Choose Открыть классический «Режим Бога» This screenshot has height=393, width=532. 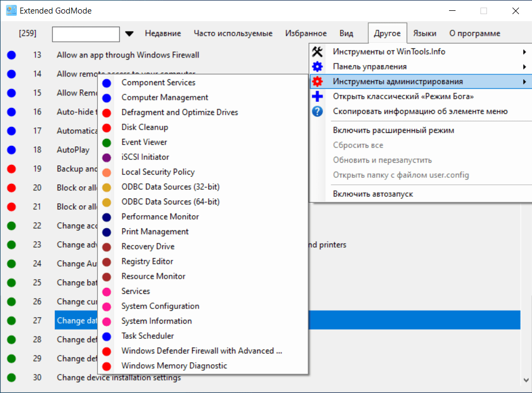pos(403,96)
